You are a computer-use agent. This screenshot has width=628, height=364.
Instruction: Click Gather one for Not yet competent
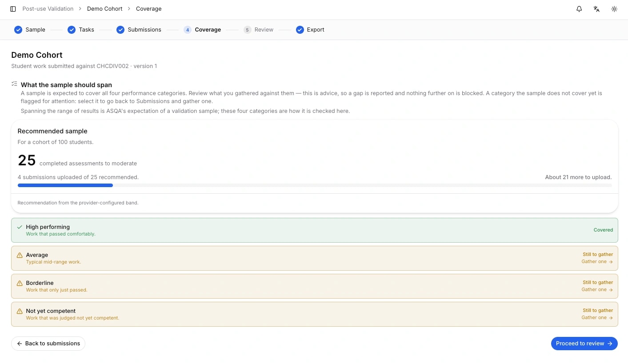tap(597, 318)
